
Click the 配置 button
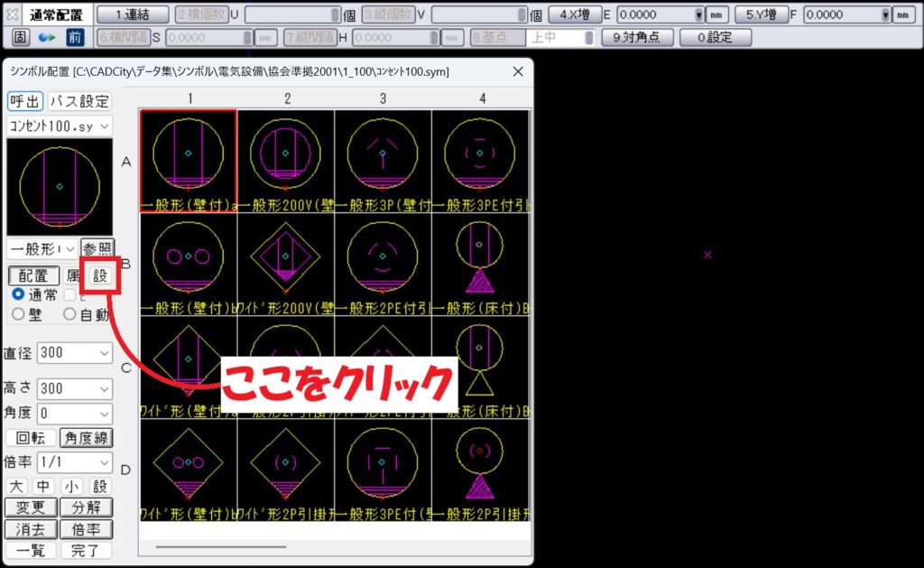pos(33,275)
